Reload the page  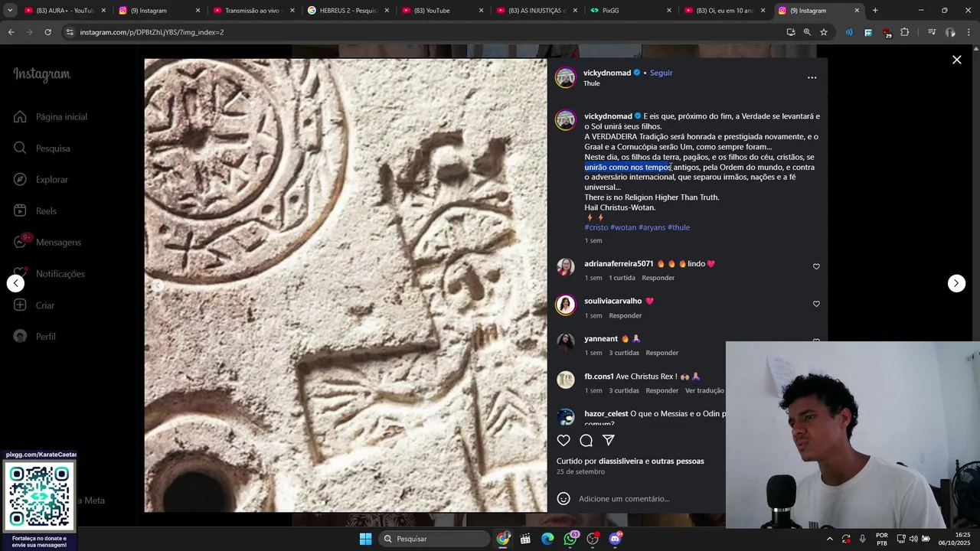pyautogui.click(x=47, y=32)
